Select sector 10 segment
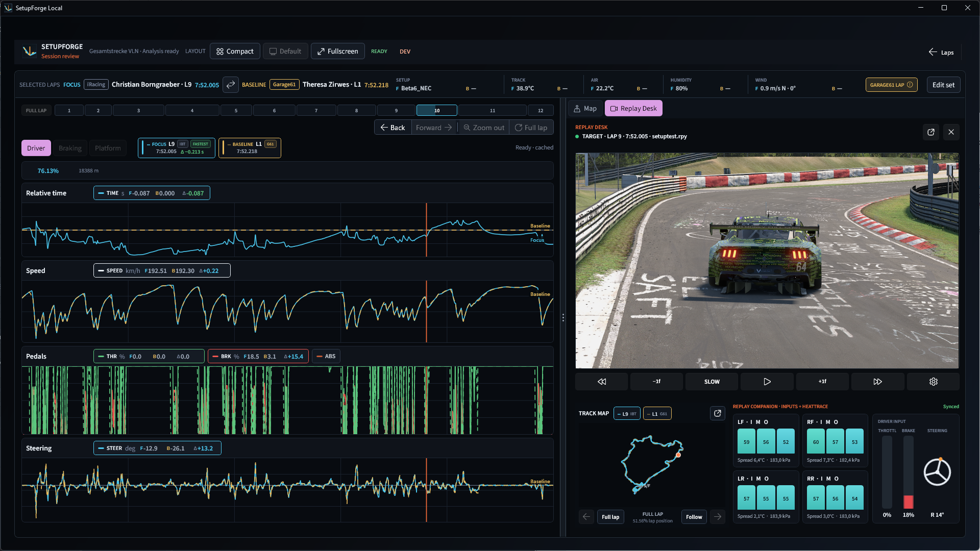Screen dimensions: 980x551 pyautogui.click(x=437, y=110)
